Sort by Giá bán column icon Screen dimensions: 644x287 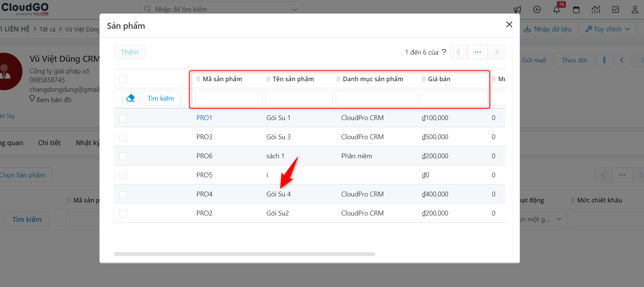(423, 79)
